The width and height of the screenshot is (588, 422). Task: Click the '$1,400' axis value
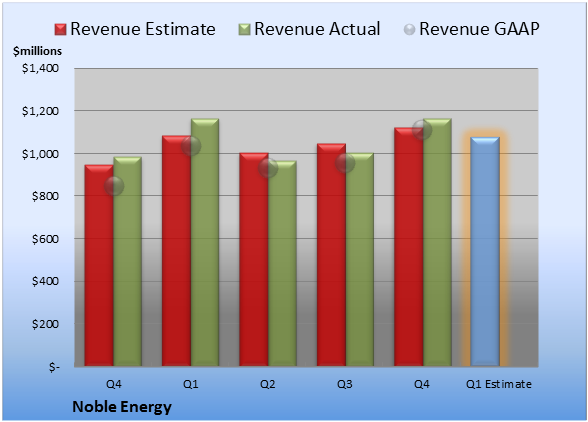point(40,68)
